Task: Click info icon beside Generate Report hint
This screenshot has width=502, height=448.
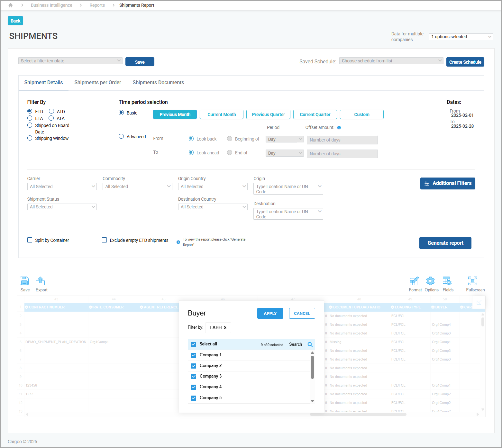Action: [178, 242]
